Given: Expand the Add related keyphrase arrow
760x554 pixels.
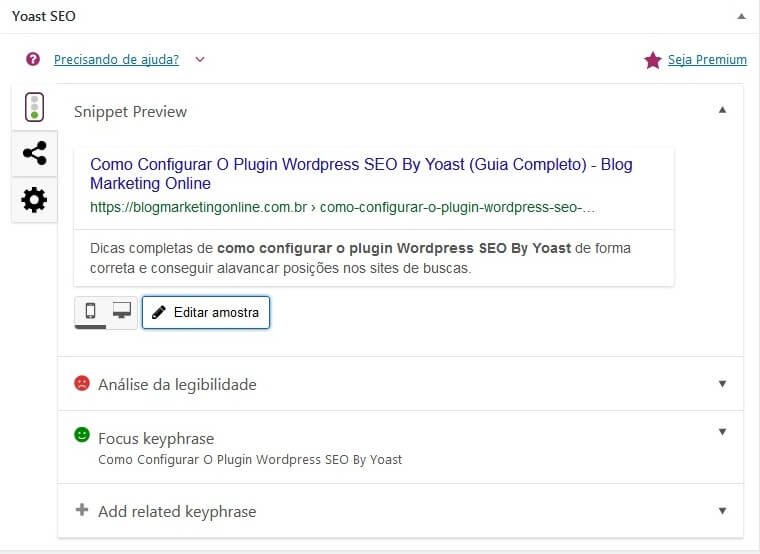Looking at the screenshot, I should coord(722,511).
